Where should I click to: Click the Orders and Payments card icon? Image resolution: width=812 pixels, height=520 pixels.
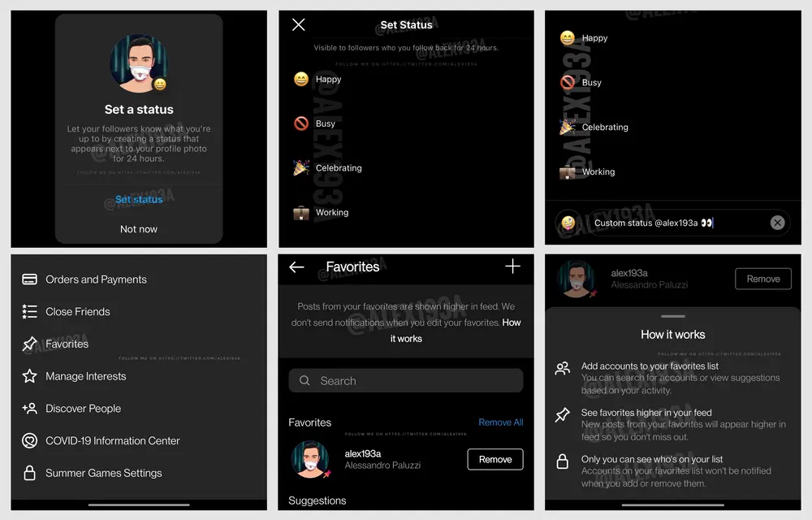coord(29,279)
